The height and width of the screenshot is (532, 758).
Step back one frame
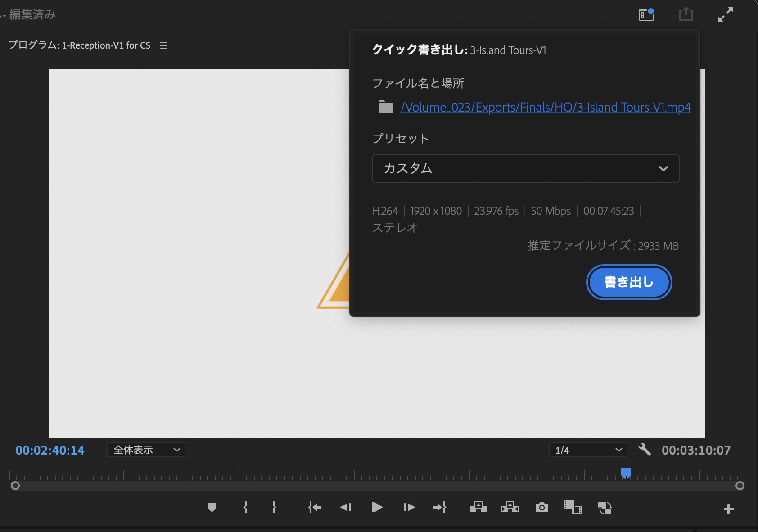346,508
